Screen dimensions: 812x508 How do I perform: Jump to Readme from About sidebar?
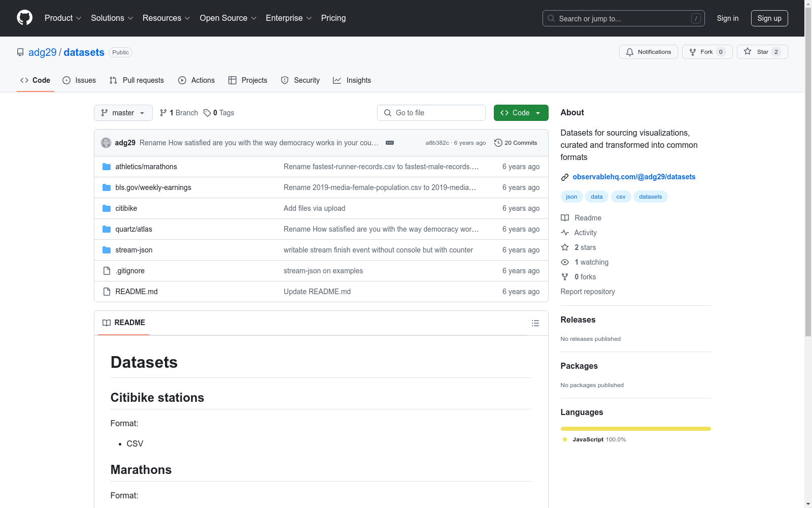pyautogui.click(x=581, y=218)
